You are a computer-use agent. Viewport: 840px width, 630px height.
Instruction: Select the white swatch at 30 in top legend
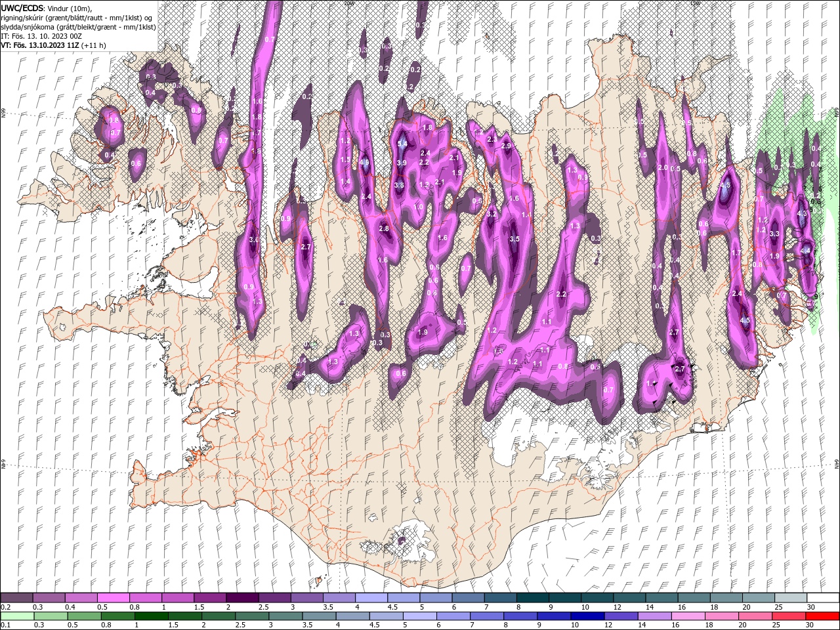[822, 598]
